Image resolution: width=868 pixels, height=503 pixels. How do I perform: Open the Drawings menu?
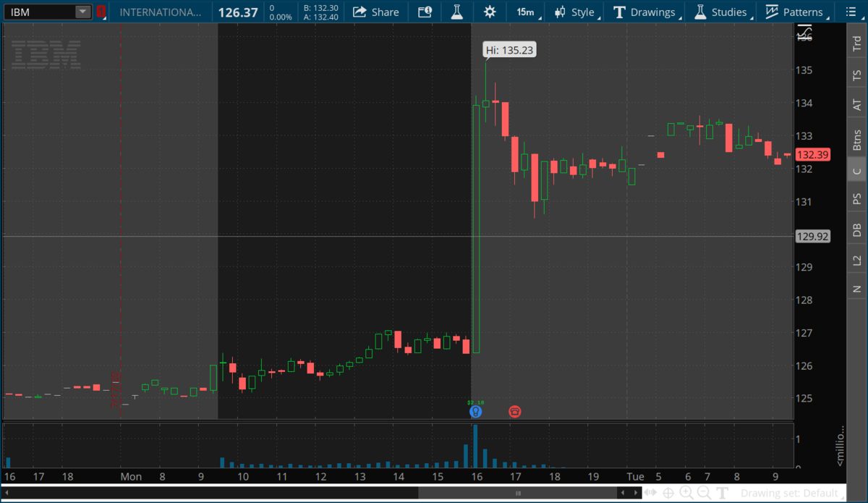pos(644,12)
